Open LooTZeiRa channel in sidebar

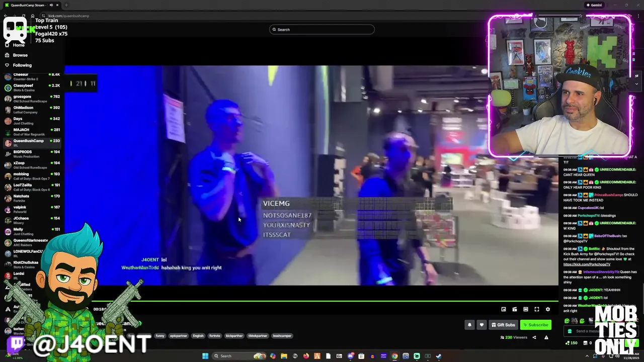click(x=32, y=187)
